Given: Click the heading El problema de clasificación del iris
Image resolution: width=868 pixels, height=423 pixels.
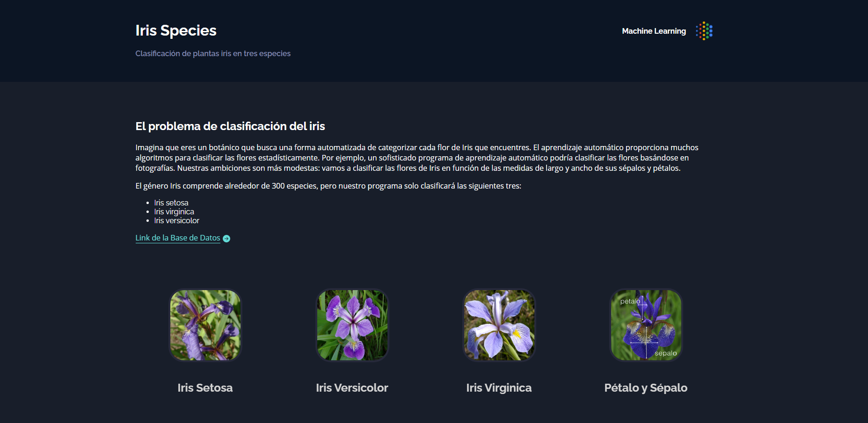Looking at the screenshot, I should point(230,126).
